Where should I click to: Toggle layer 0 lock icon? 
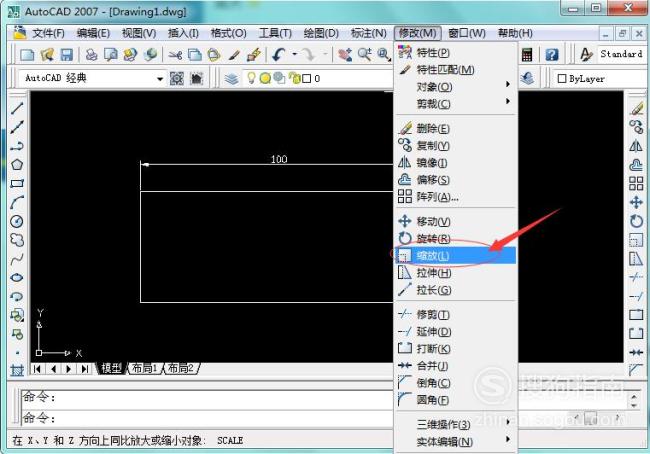coord(294,78)
